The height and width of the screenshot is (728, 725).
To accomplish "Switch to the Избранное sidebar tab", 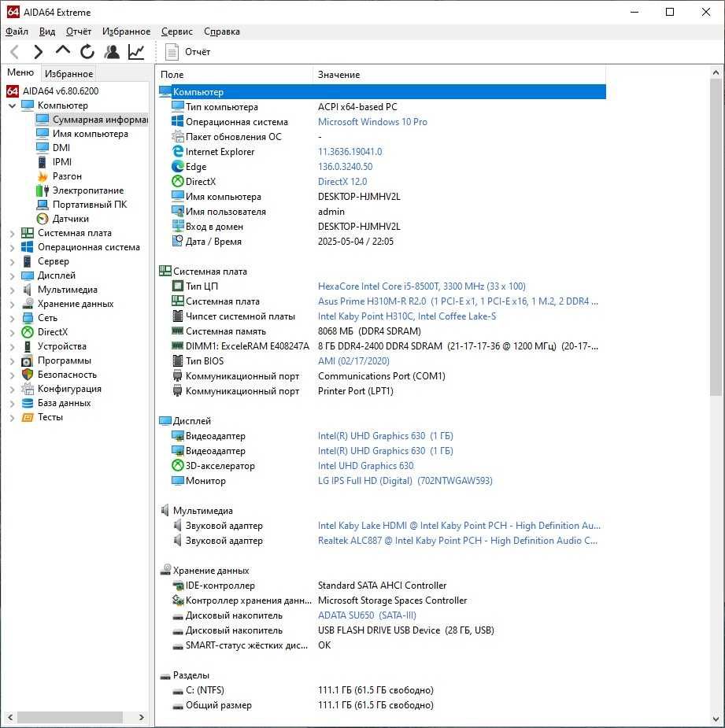I will [68, 74].
